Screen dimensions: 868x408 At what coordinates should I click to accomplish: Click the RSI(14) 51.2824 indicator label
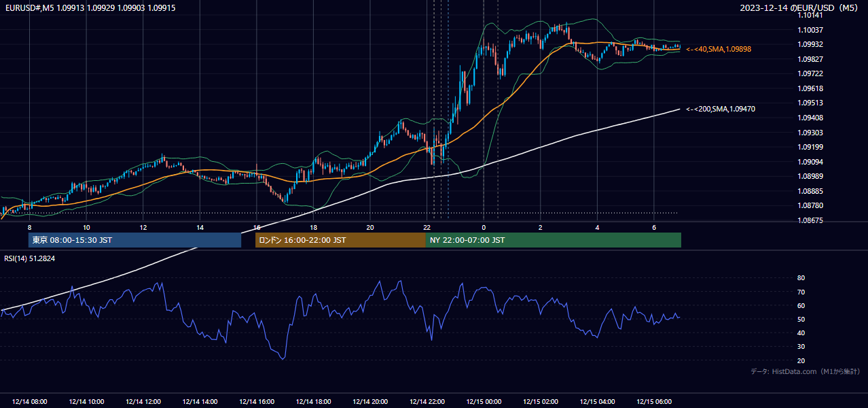29,258
